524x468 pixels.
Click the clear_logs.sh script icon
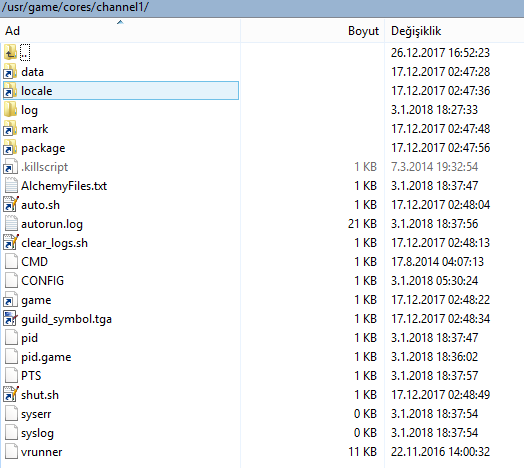[x=10, y=243]
